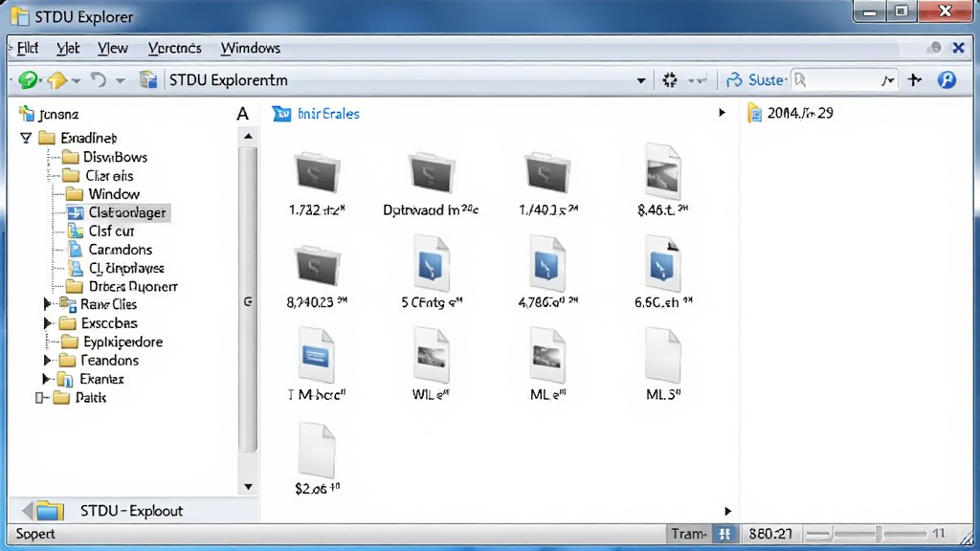Select the Clar efis folder in tree
This screenshot has width=980, height=551.
click(x=99, y=176)
